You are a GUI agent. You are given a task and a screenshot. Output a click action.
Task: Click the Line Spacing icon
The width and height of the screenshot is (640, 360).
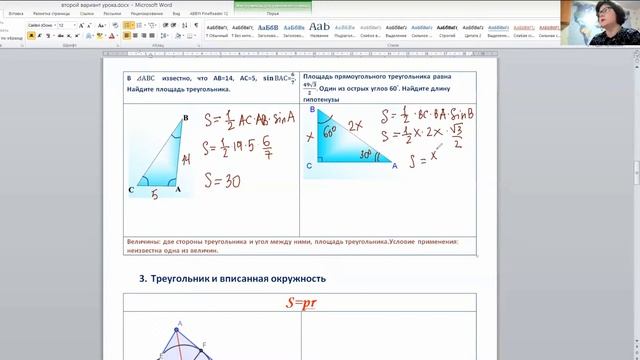164,36
